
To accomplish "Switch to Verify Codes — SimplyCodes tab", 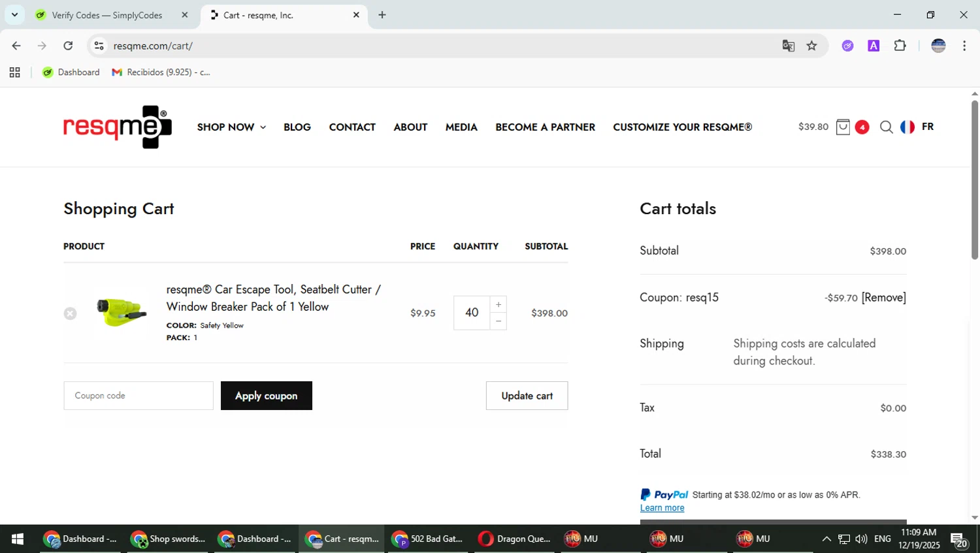I will (106, 15).
